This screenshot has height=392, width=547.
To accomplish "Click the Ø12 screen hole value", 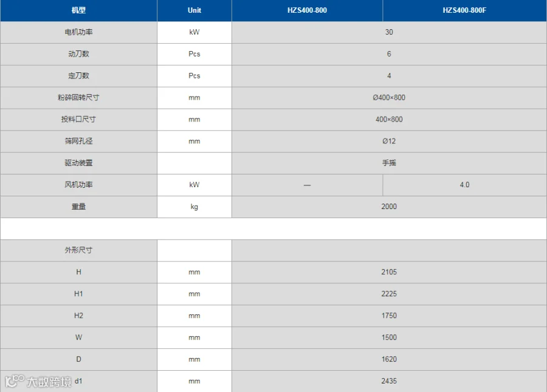I will [389, 141].
